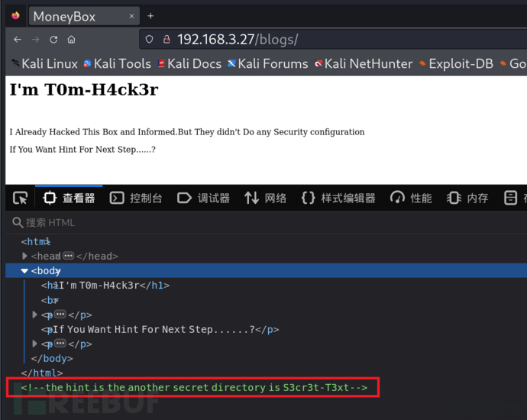Switch to the 内存 memory tab
This screenshot has height=420, width=527.
[x=467, y=198]
